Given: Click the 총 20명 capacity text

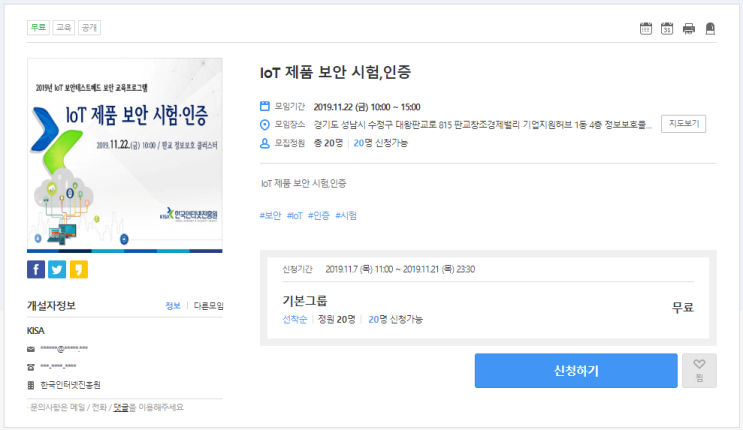Looking at the screenshot, I should coord(328,143).
